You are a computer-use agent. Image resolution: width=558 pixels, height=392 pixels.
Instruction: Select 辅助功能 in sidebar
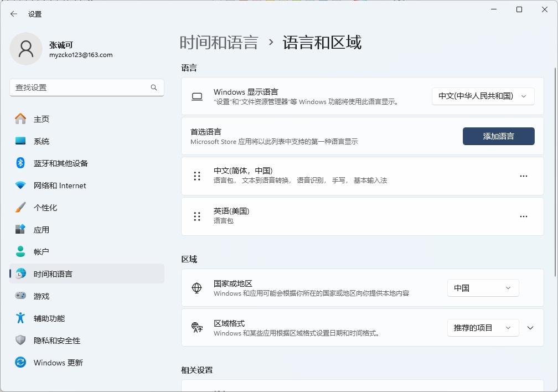(87, 318)
